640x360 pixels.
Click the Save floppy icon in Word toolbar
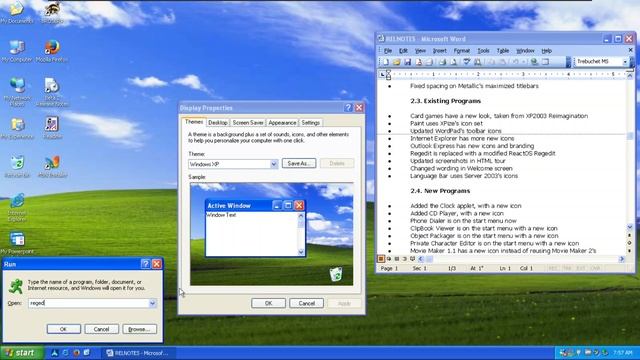coord(407,62)
